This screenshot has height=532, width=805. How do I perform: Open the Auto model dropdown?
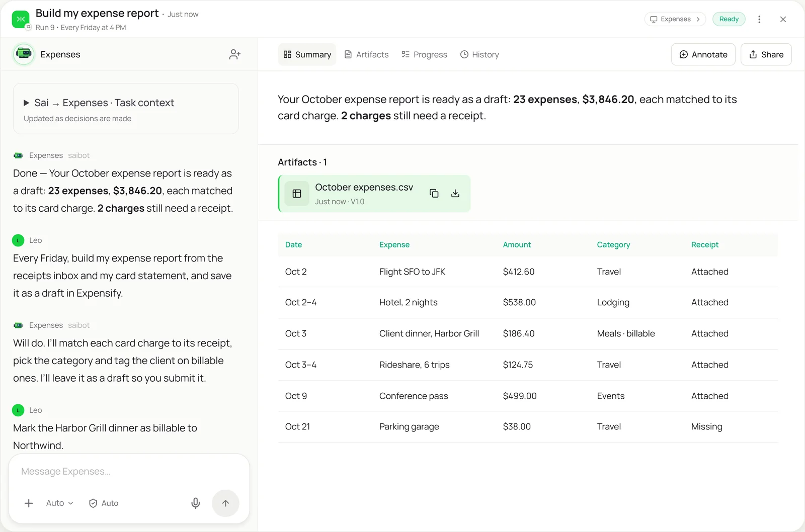click(59, 503)
